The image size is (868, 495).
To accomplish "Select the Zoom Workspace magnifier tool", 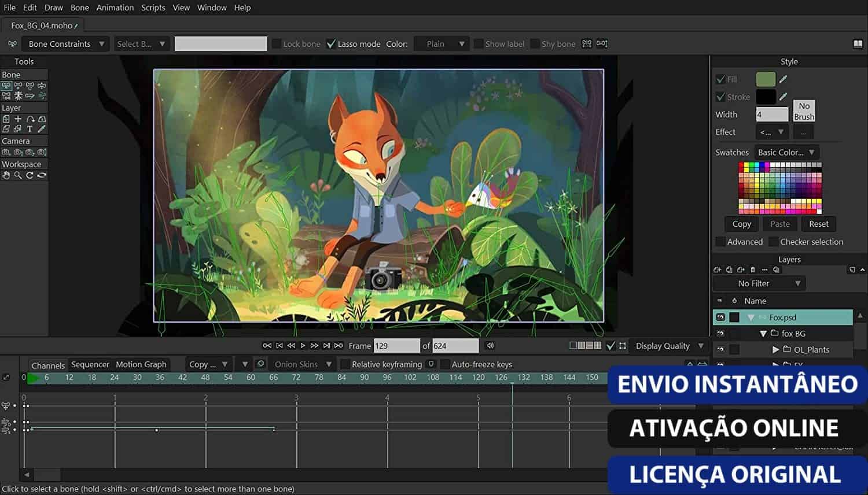I will [18, 175].
